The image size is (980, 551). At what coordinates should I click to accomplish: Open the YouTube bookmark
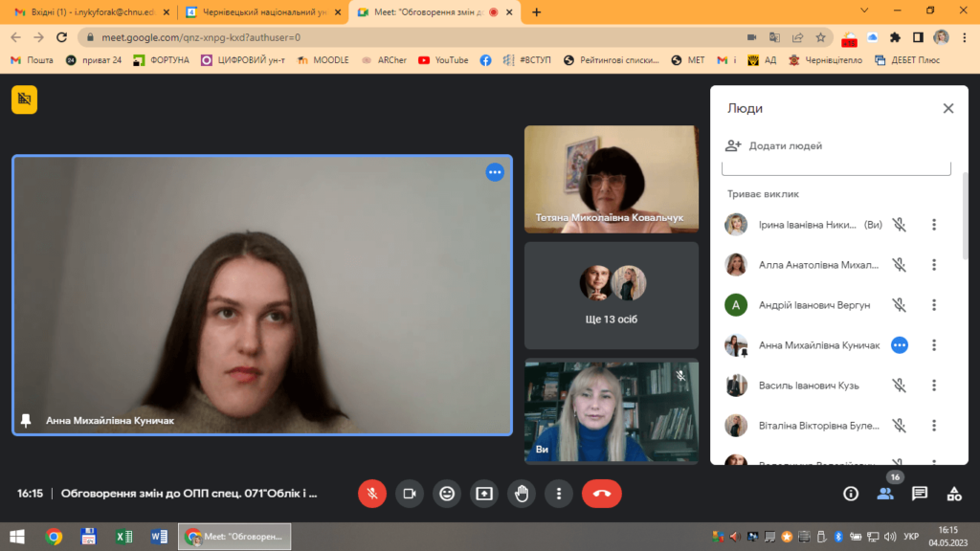tap(443, 60)
